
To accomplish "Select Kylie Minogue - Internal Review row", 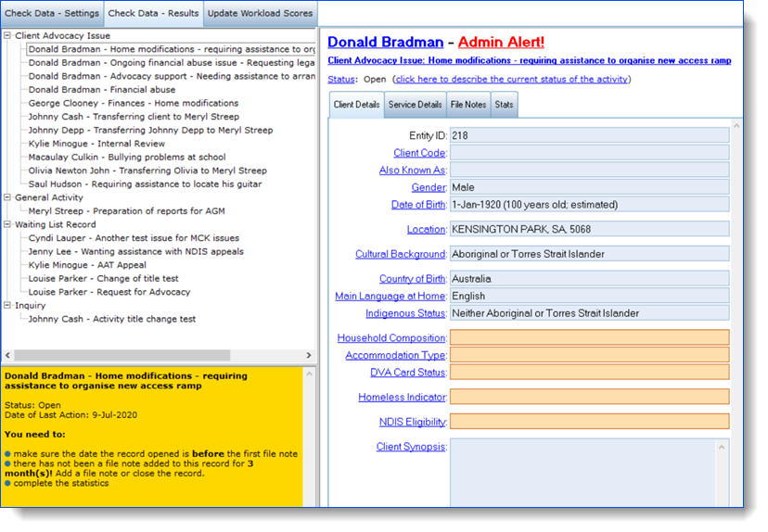I will coord(96,144).
